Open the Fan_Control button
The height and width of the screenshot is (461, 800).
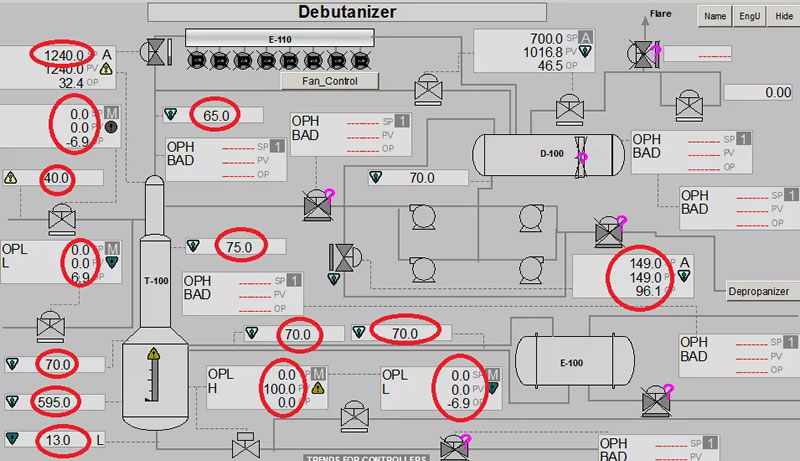[330, 81]
